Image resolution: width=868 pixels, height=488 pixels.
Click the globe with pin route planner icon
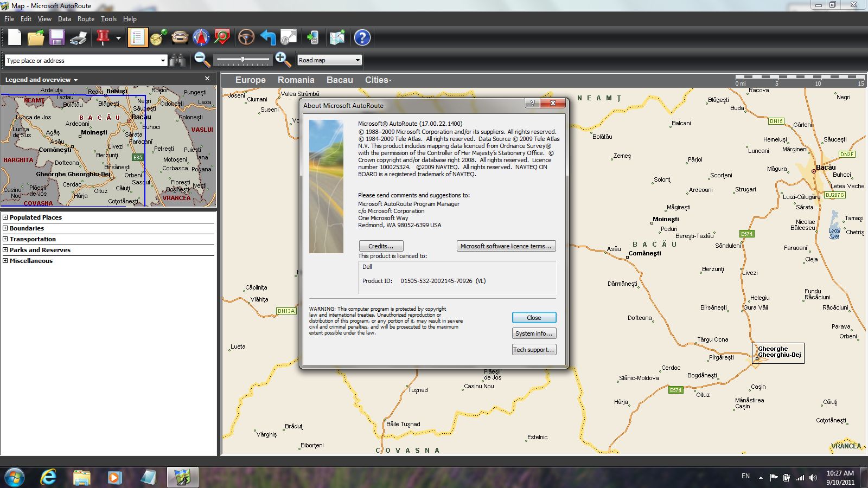(159, 37)
